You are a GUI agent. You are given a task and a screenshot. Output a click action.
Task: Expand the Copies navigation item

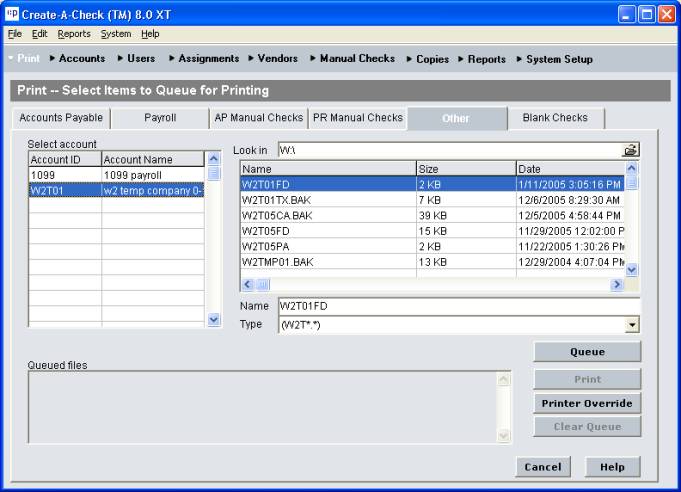[428, 59]
